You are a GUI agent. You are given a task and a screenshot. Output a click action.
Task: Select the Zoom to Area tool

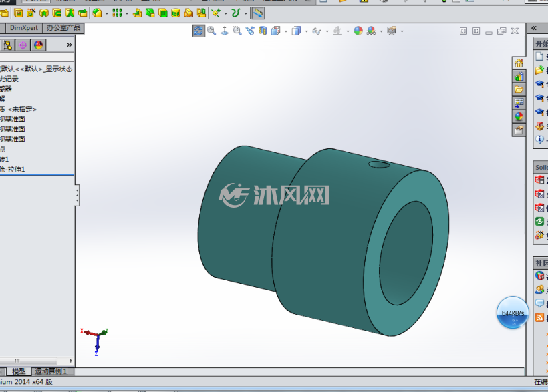tap(237, 31)
